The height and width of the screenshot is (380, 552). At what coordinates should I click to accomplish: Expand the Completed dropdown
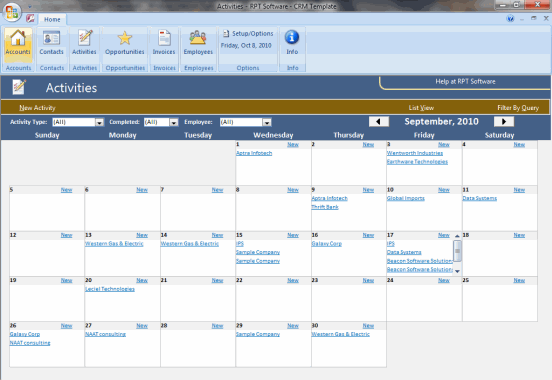174,122
